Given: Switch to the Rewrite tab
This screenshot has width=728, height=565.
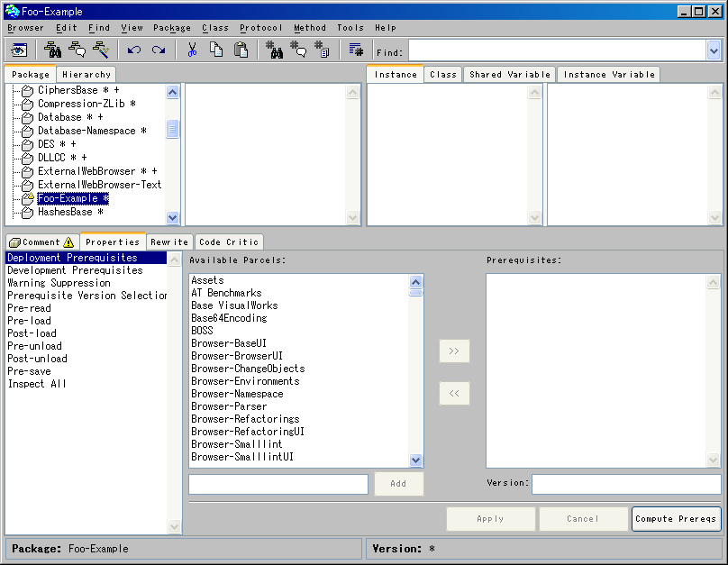Looking at the screenshot, I should tap(169, 241).
